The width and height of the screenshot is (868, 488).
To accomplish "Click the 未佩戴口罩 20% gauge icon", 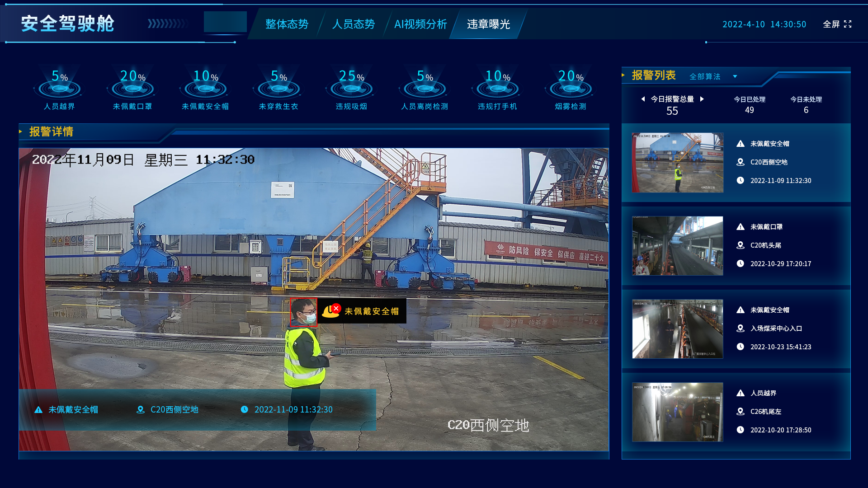I will click(x=132, y=88).
